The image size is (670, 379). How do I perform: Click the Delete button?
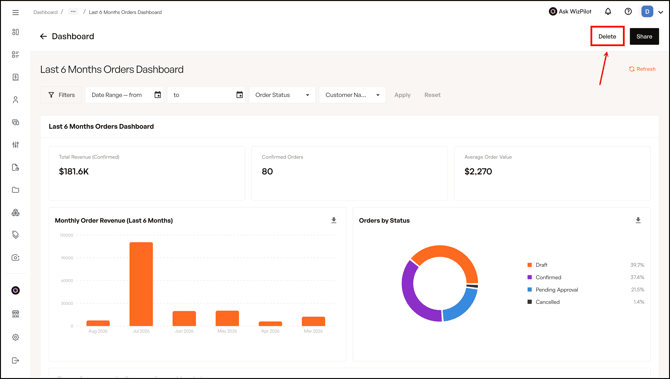point(607,36)
